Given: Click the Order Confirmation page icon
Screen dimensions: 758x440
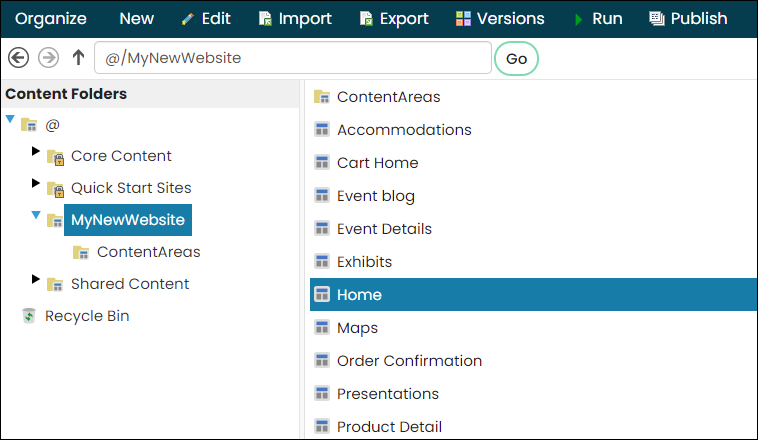Looking at the screenshot, I should click(x=322, y=360).
